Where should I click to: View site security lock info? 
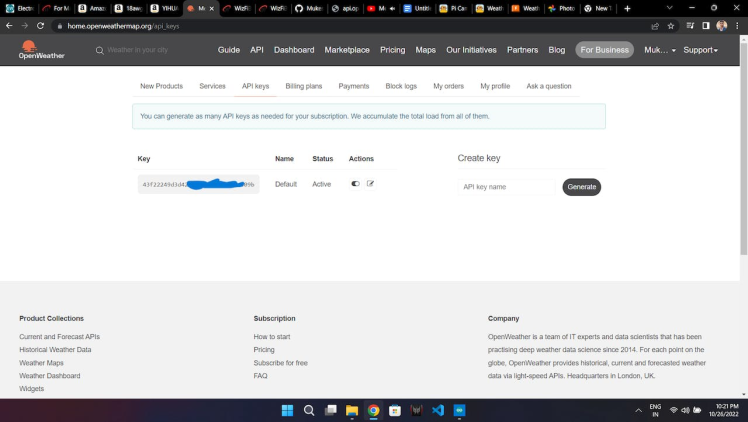pyautogui.click(x=60, y=26)
